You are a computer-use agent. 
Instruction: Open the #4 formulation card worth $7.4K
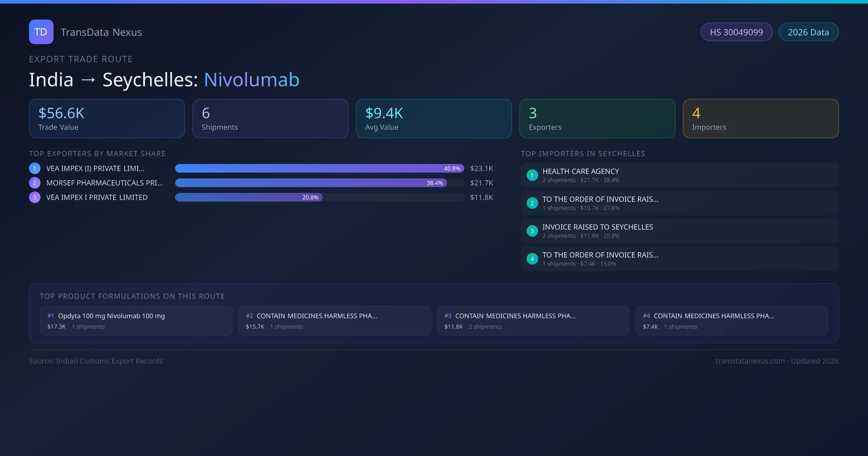click(731, 321)
